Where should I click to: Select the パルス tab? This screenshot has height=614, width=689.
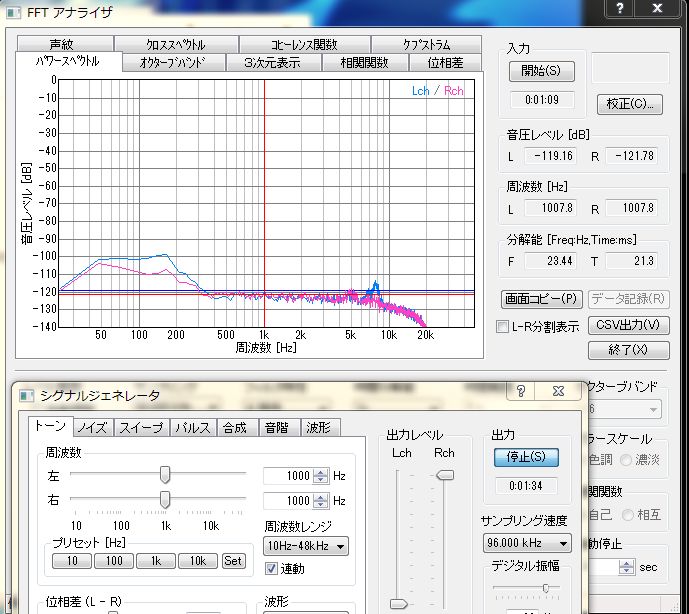tap(193, 428)
